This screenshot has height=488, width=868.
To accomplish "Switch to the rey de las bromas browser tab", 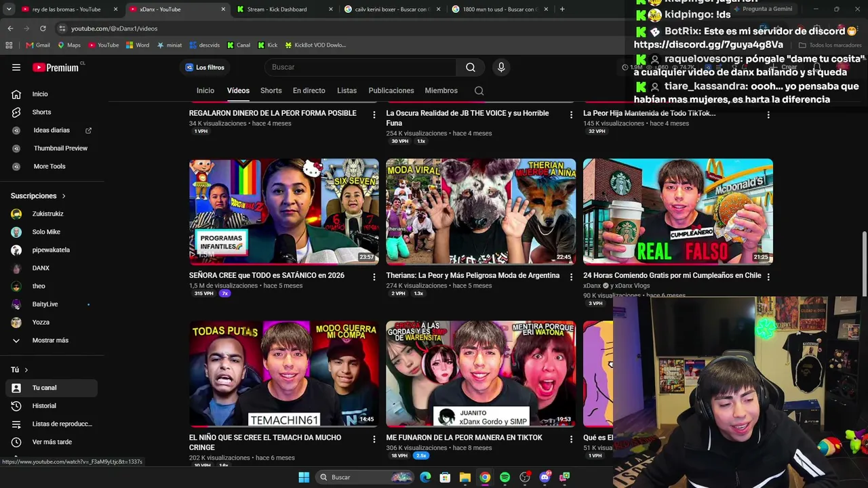I will pyautogui.click(x=70, y=9).
